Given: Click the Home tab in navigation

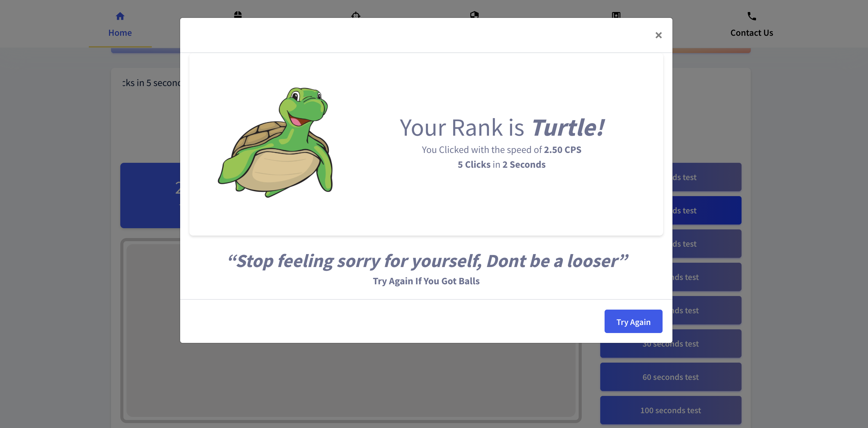Looking at the screenshot, I should (x=120, y=23).
